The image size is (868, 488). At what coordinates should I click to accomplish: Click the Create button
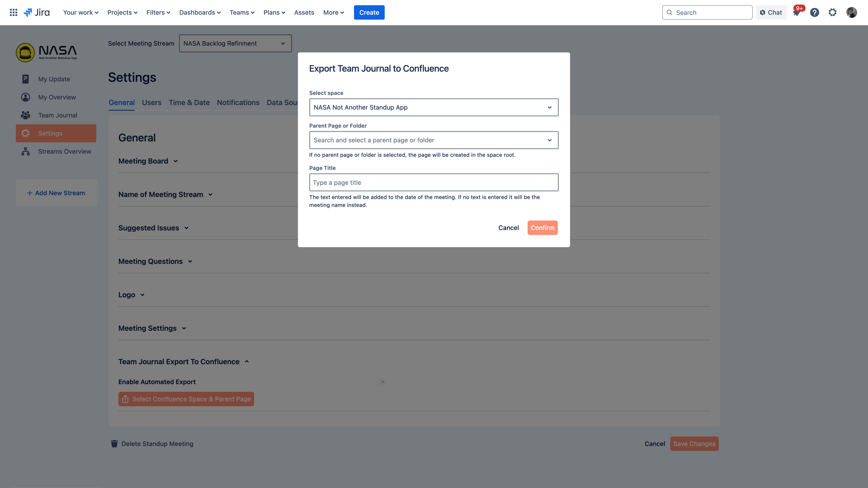369,12
